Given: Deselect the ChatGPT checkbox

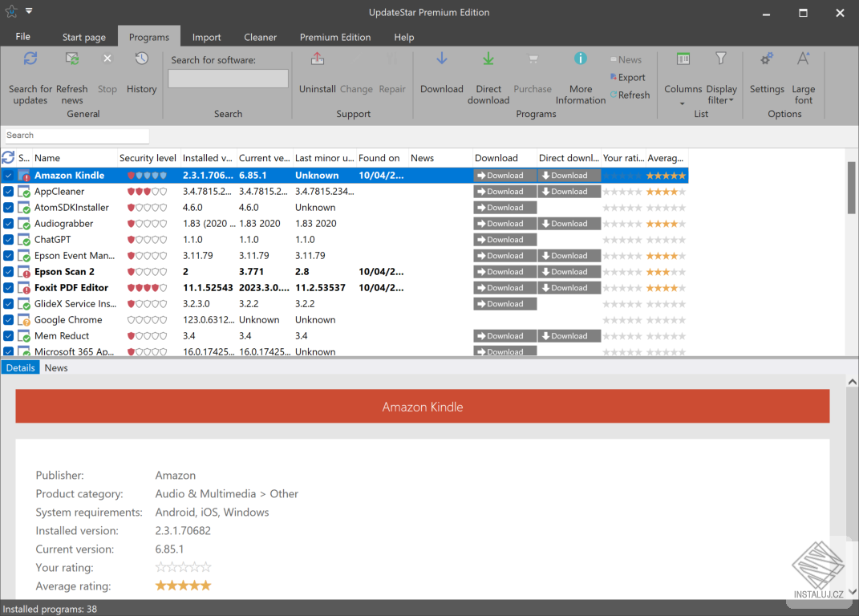Looking at the screenshot, I should click(10, 239).
